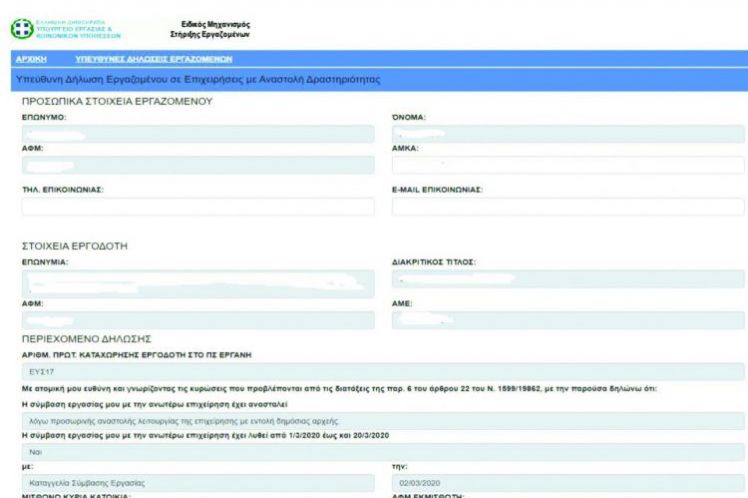
Task: Select the ΟΝΟΜΑ input field
Action: point(568,133)
